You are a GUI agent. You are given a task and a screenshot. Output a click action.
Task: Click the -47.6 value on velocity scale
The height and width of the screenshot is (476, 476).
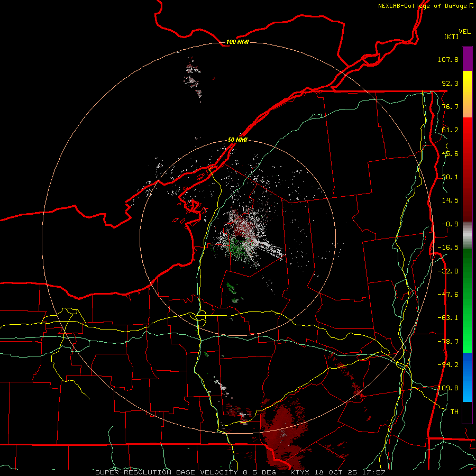[x=448, y=295]
